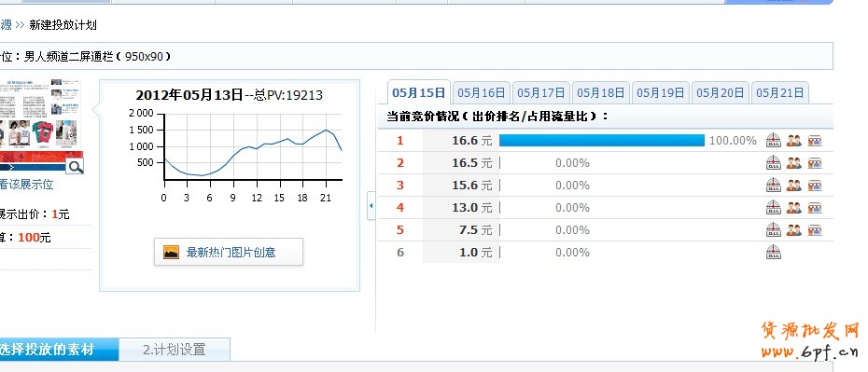868x372 pixels.
Task: Click the 15.6 元 bid value
Action: 471,186
